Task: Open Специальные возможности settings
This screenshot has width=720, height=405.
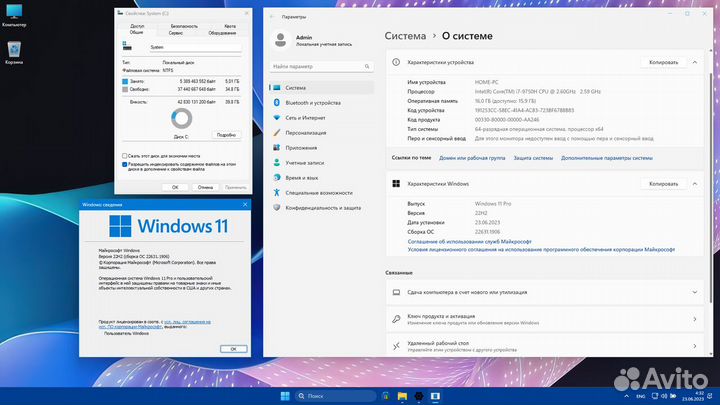Action: tap(321, 193)
